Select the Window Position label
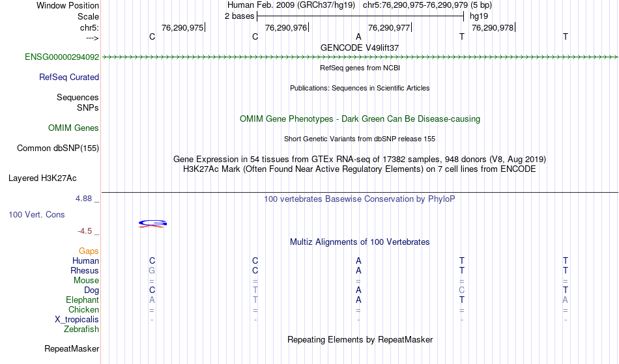The image size is (619, 364). tap(68, 5)
